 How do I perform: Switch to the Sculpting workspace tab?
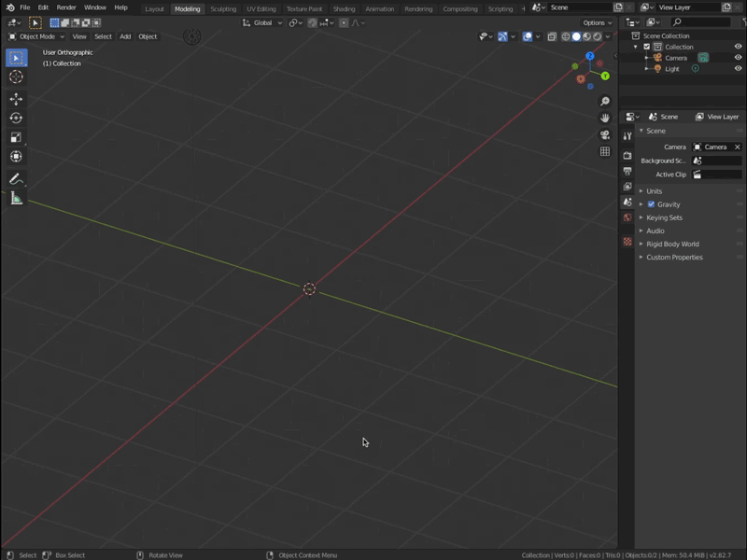(x=223, y=8)
